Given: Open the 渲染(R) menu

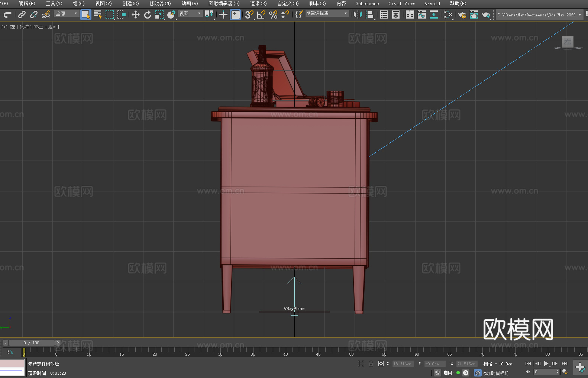Looking at the screenshot, I should click(x=258, y=3).
